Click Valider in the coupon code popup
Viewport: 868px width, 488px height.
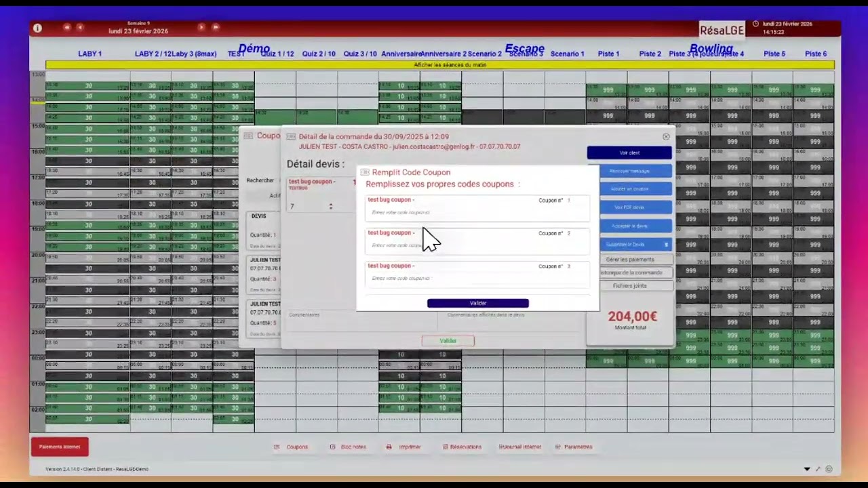pos(478,303)
